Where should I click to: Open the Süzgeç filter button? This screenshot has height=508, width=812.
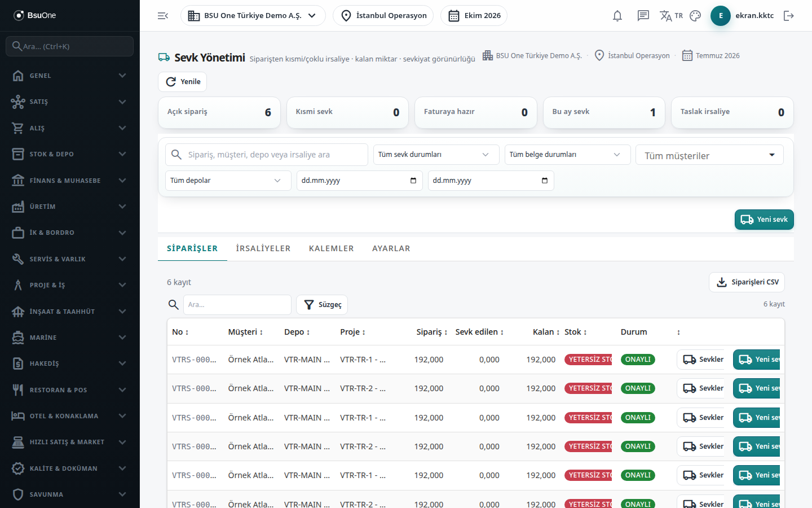(x=322, y=305)
